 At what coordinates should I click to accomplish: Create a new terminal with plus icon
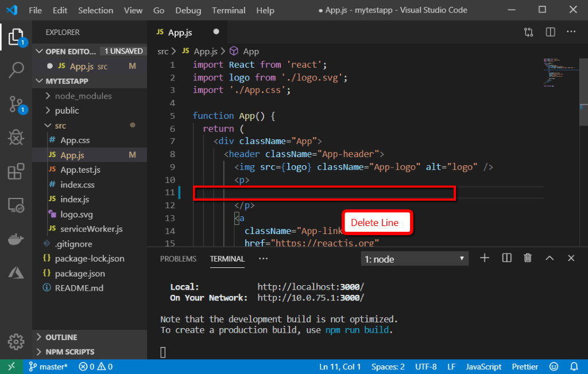point(485,258)
